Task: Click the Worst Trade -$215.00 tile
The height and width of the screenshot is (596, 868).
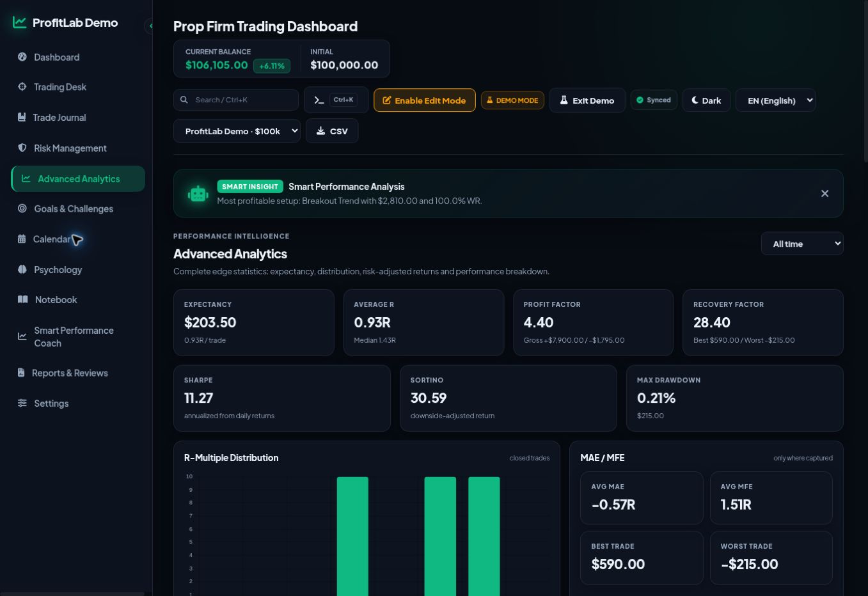Action: [x=771, y=558]
